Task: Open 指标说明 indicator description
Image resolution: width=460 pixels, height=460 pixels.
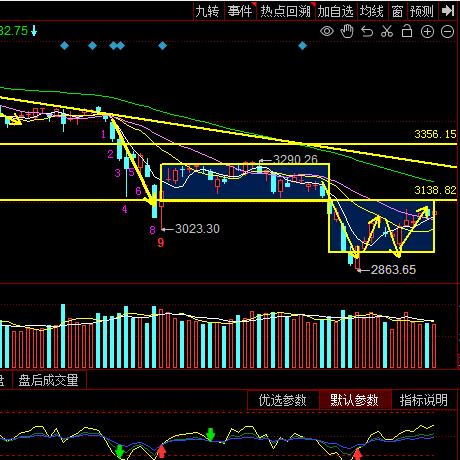Action: (x=424, y=400)
